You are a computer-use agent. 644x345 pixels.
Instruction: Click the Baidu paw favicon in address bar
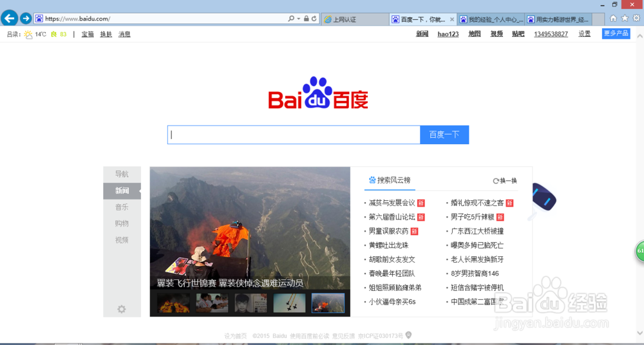point(39,19)
